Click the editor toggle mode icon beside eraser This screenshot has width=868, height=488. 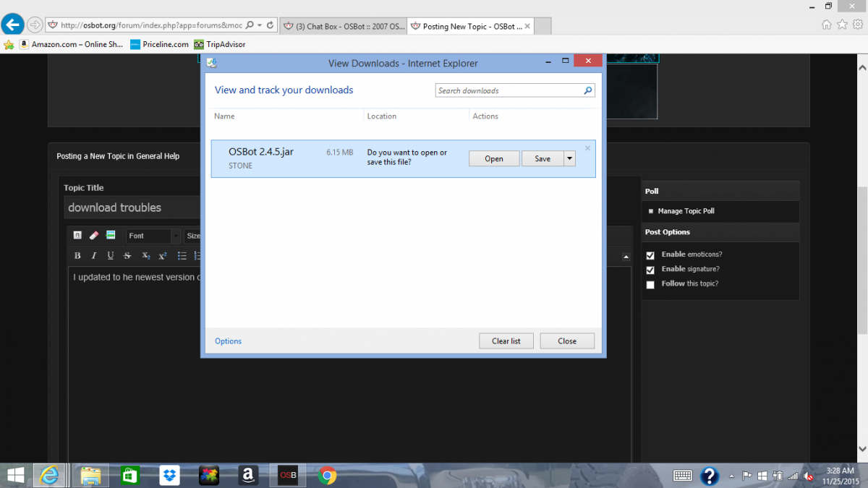click(x=78, y=236)
